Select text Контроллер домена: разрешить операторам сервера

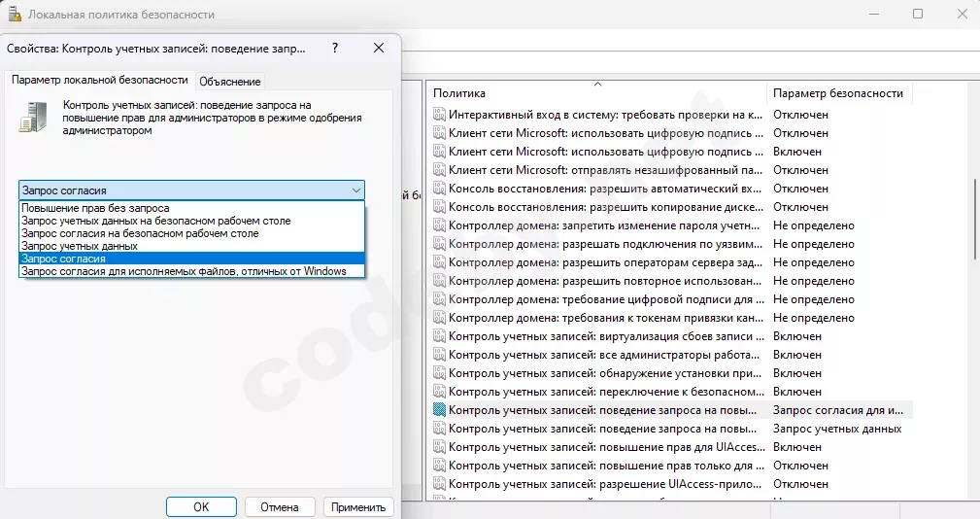tap(606, 262)
